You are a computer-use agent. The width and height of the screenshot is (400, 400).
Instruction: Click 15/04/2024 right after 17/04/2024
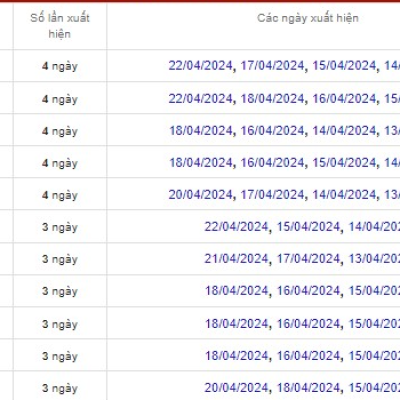344,65
